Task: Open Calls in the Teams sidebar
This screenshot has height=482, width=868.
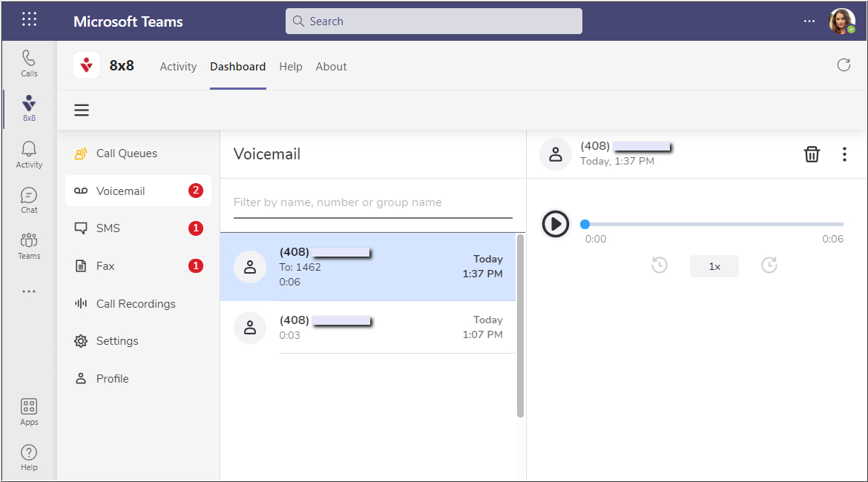Action: coord(29,63)
